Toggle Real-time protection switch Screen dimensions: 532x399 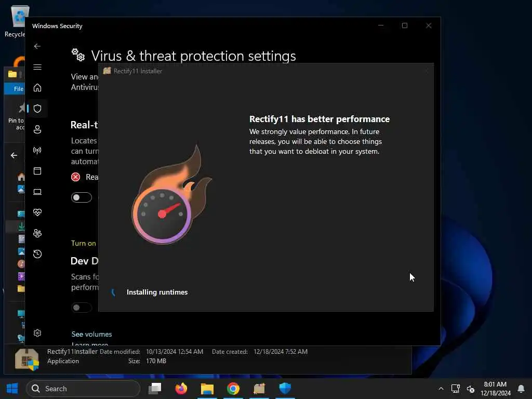click(82, 197)
